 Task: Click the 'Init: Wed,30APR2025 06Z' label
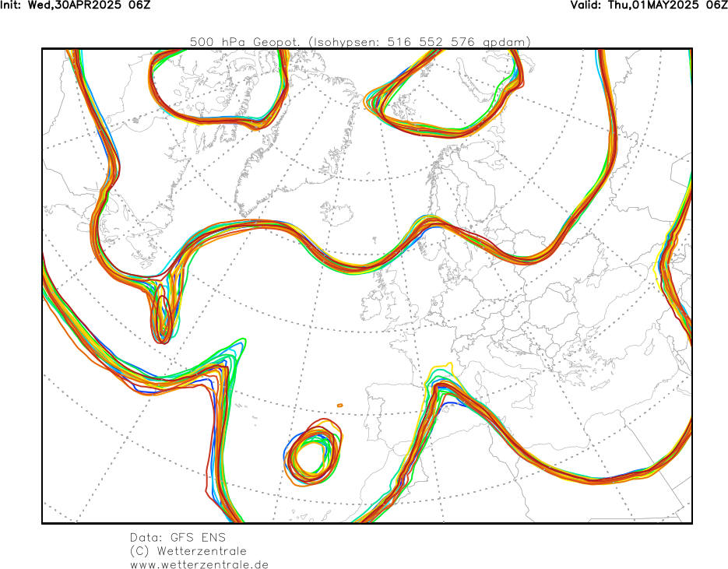coord(76,5)
